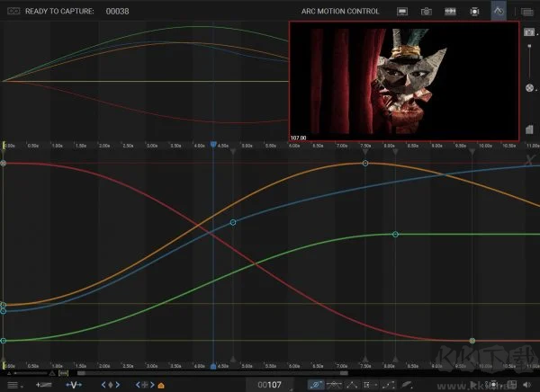Click the feather ease icon in the bottom toolbar

click(x=407, y=385)
